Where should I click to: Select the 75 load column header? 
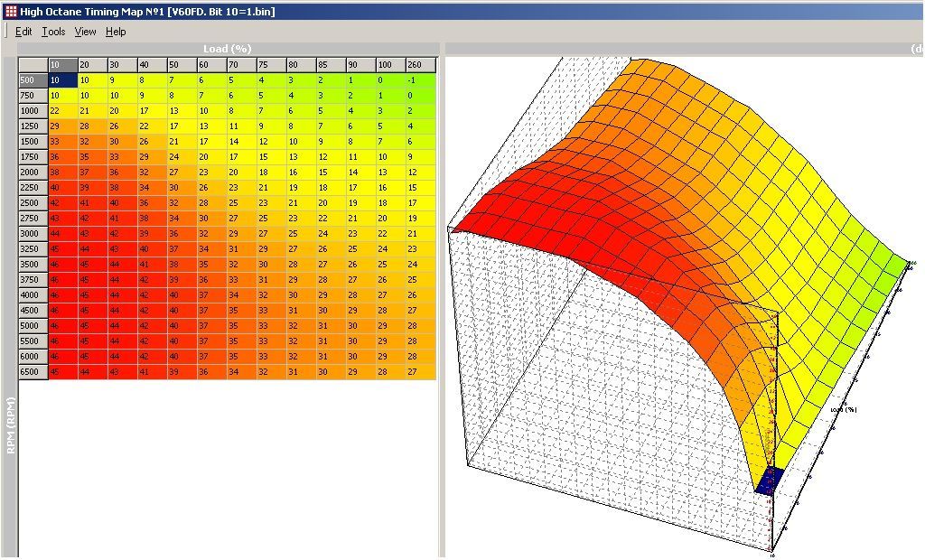tap(271, 65)
